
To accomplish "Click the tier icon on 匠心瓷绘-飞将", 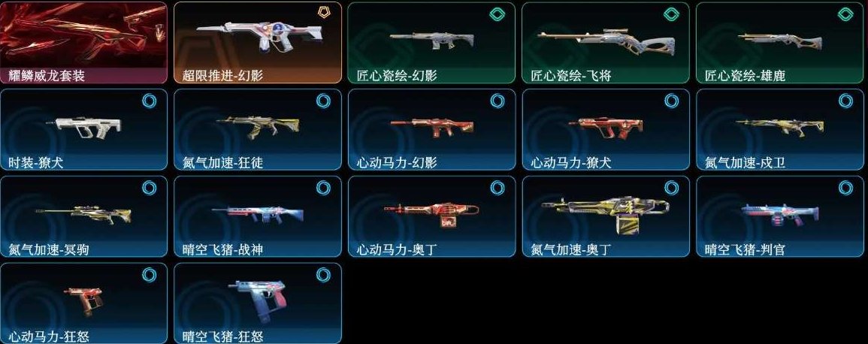I will coord(672,14).
